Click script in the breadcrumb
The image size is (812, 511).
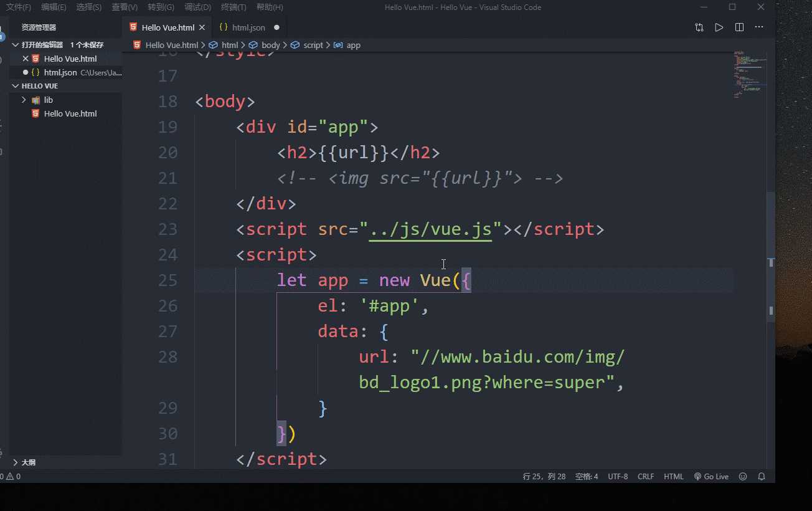[313, 45]
